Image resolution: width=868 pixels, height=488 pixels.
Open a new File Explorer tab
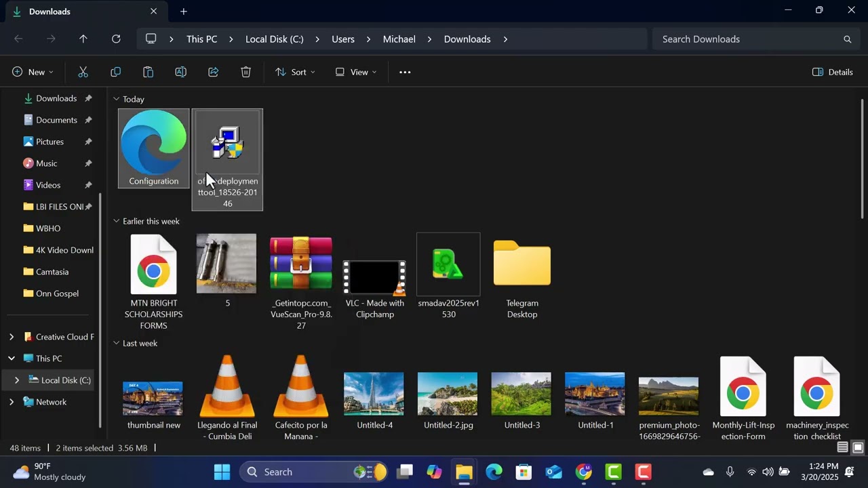[184, 12]
